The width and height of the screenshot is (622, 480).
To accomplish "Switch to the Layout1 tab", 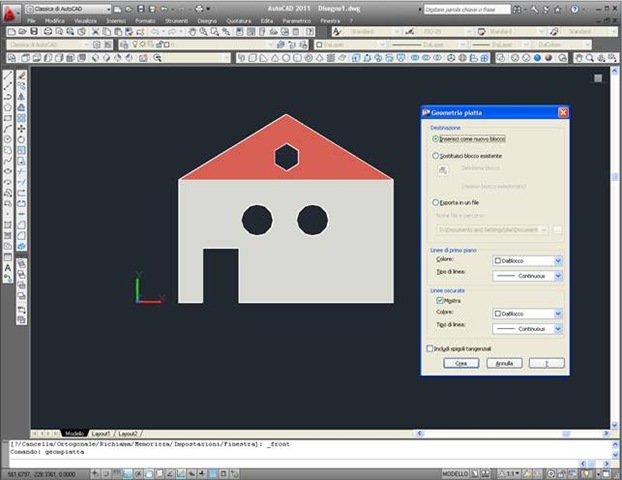I will (101, 434).
